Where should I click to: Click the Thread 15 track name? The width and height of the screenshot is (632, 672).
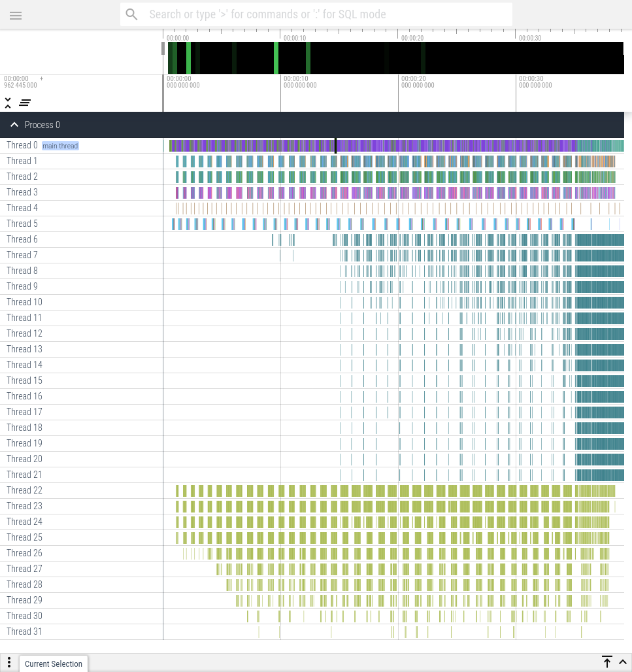pyautogui.click(x=24, y=380)
